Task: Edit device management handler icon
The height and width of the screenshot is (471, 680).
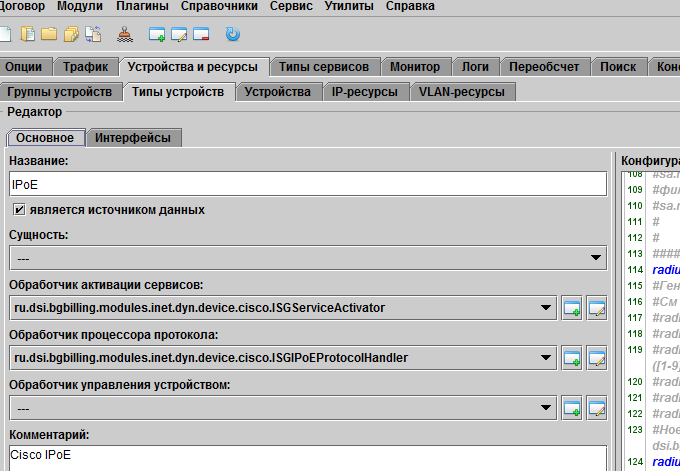Action: pos(596,408)
